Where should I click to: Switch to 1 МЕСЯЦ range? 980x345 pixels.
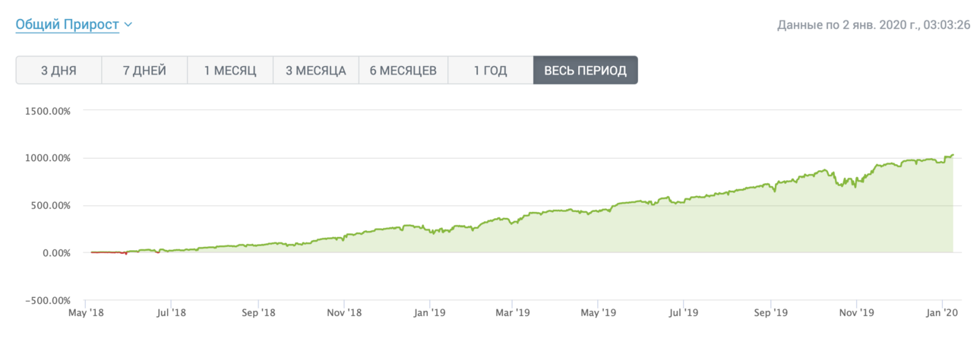(230, 71)
